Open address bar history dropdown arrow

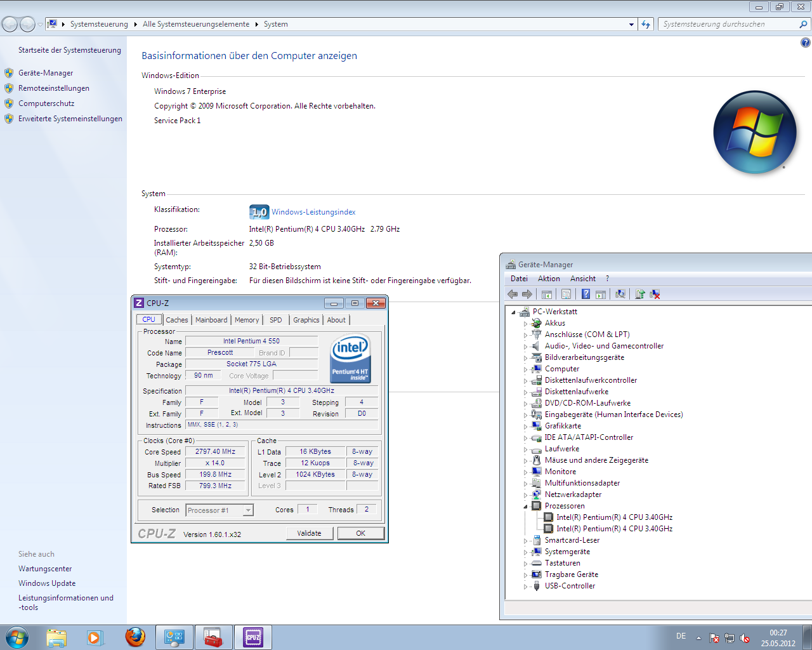coord(631,24)
